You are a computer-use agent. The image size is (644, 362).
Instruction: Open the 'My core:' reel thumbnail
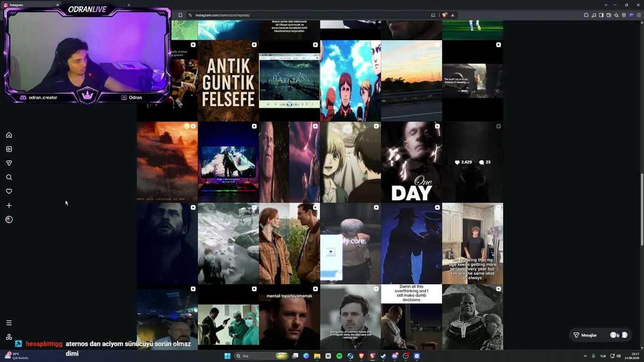(x=351, y=244)
